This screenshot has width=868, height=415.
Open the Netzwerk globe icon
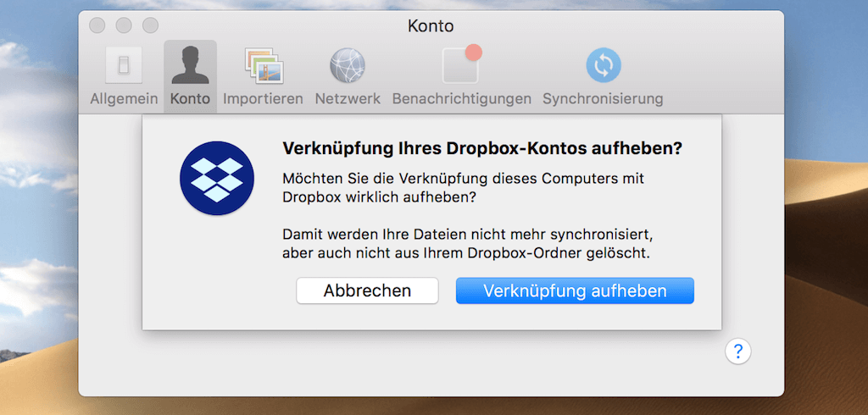(x=348, y=65)
